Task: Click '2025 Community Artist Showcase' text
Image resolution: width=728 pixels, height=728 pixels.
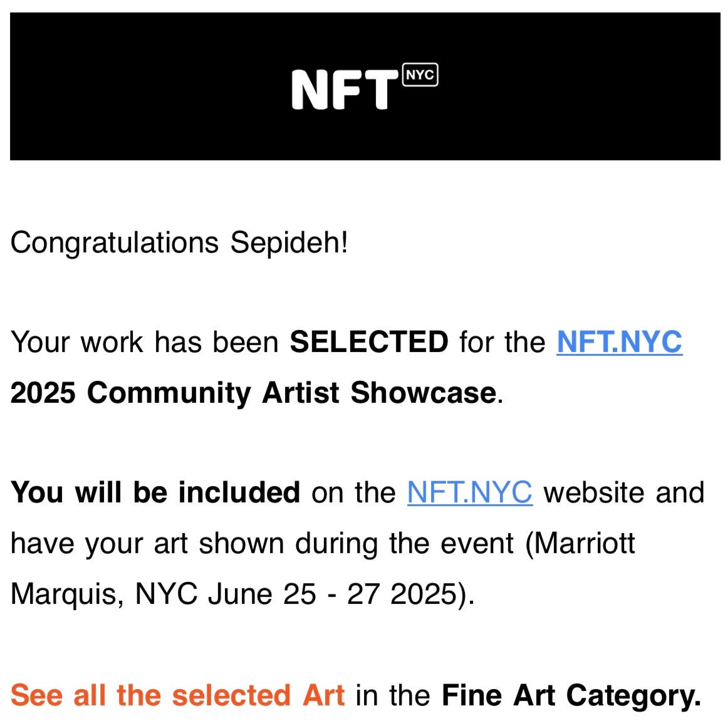Action: [253, 393]
